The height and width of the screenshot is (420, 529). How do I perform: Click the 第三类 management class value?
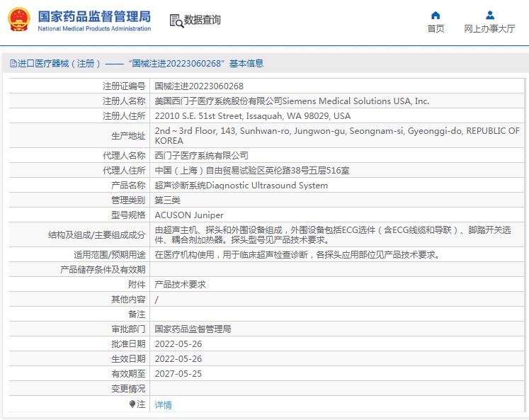168,200
